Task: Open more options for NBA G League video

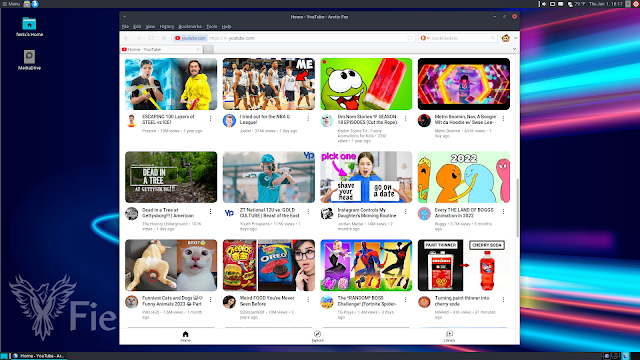Action: click(308, 118)
